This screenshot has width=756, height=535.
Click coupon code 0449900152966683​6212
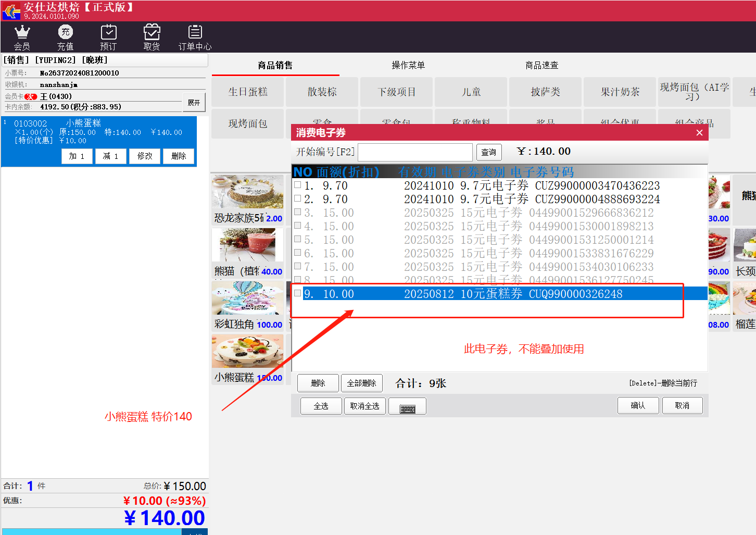click(x=591, y=213)
